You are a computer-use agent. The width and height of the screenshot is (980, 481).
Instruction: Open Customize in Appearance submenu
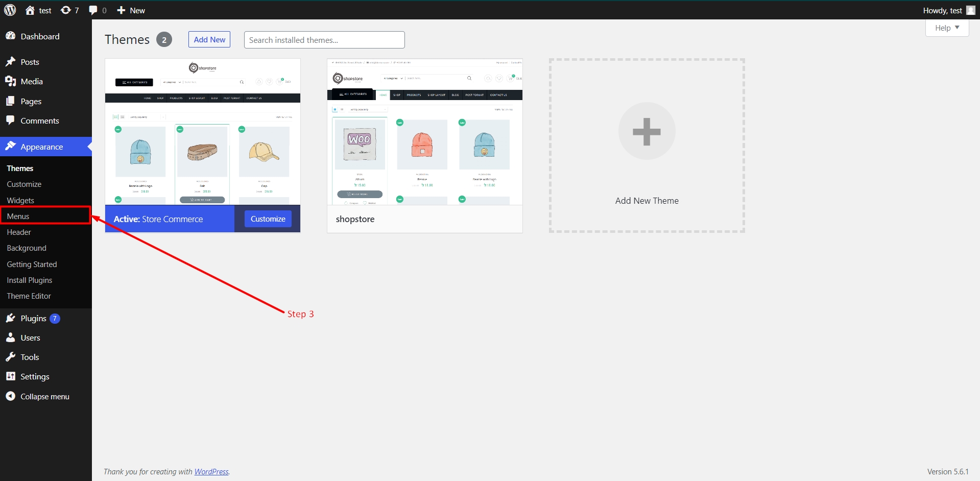click(x=24, y=184)
